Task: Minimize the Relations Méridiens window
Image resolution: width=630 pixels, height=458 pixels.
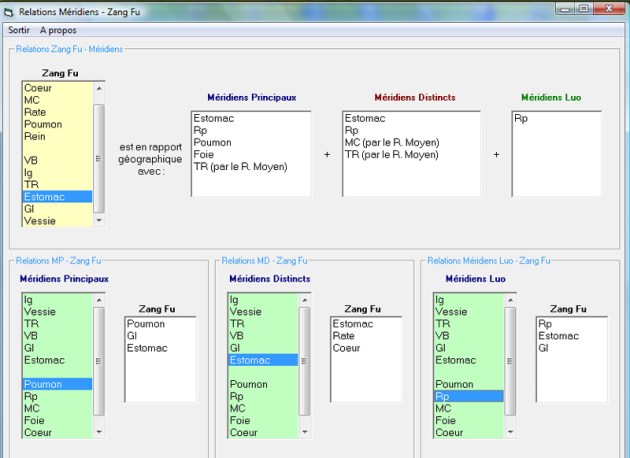Action: pyautogui.click(x=562, y=8)
